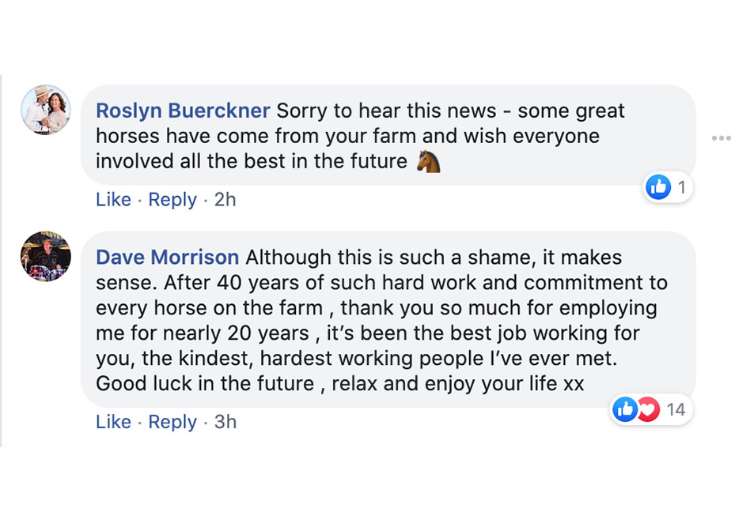This screenshot has height=523, width=750.
Task: Visit Roslyn Buerckner's profile via her name
Action: click(x=183, y=110)
